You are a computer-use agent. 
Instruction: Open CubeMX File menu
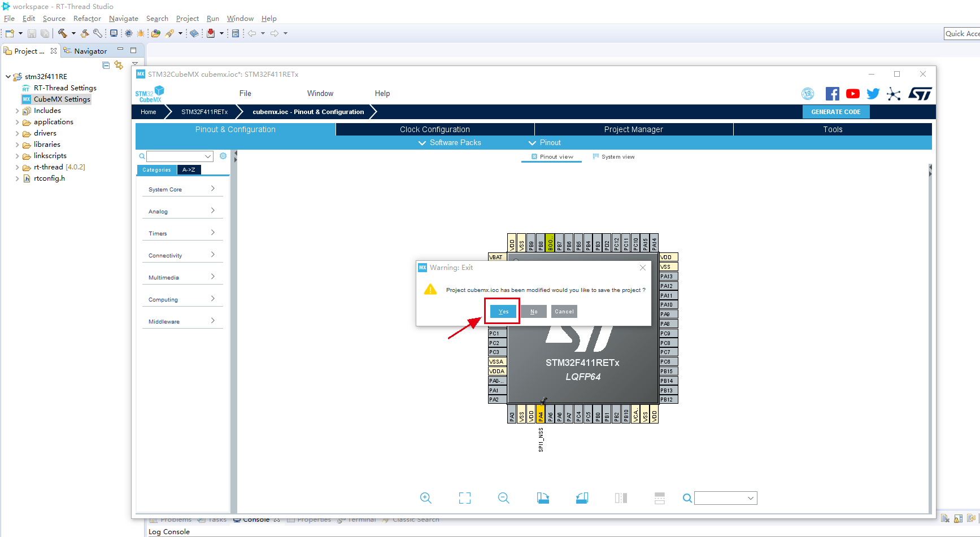(245, 94)
